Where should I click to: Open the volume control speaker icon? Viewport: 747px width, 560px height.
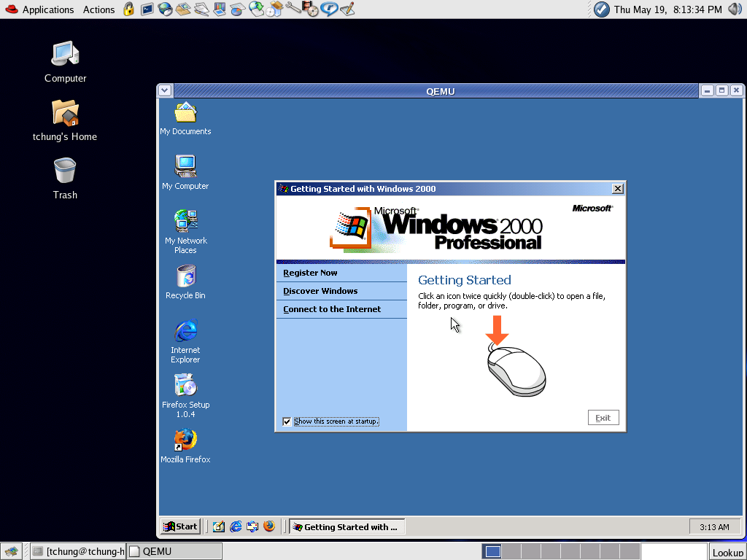tap(734, 9)
